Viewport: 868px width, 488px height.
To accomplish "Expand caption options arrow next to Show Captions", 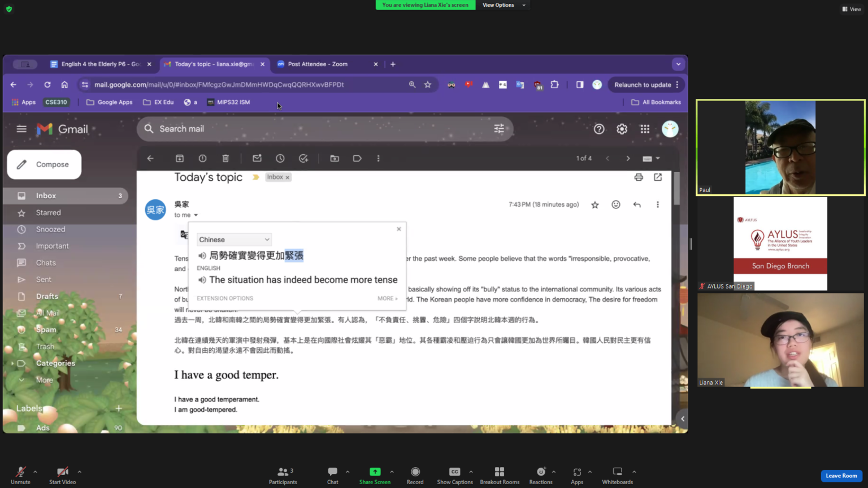I will 471,472.
